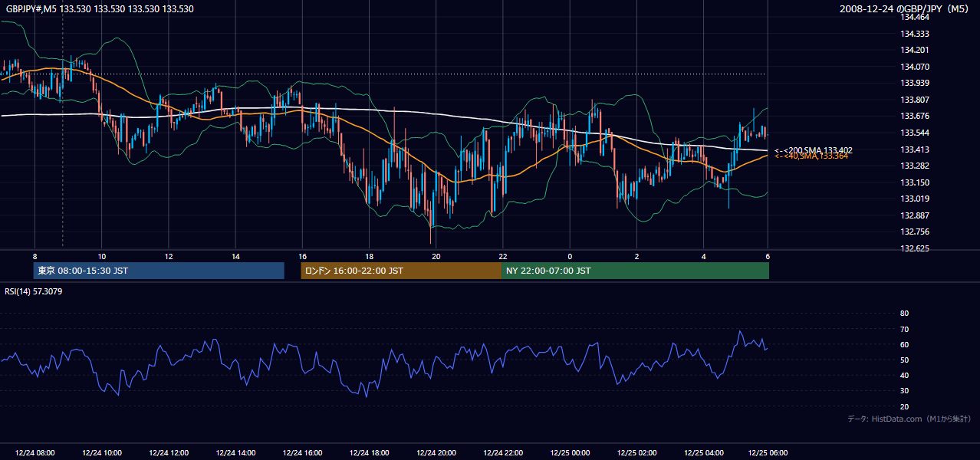Image resolution: width=980 pixels, height=460 pixels.
Task: Click the Tokyo 08:00-15:30 JST session bar
Action: 159,271
